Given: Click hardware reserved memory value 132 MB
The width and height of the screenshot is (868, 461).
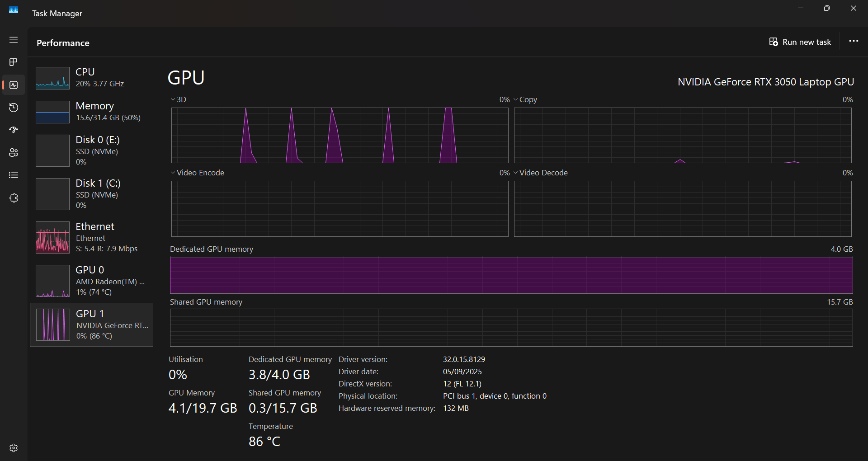Looking at the screenshot, I should [x=456, y=408].
